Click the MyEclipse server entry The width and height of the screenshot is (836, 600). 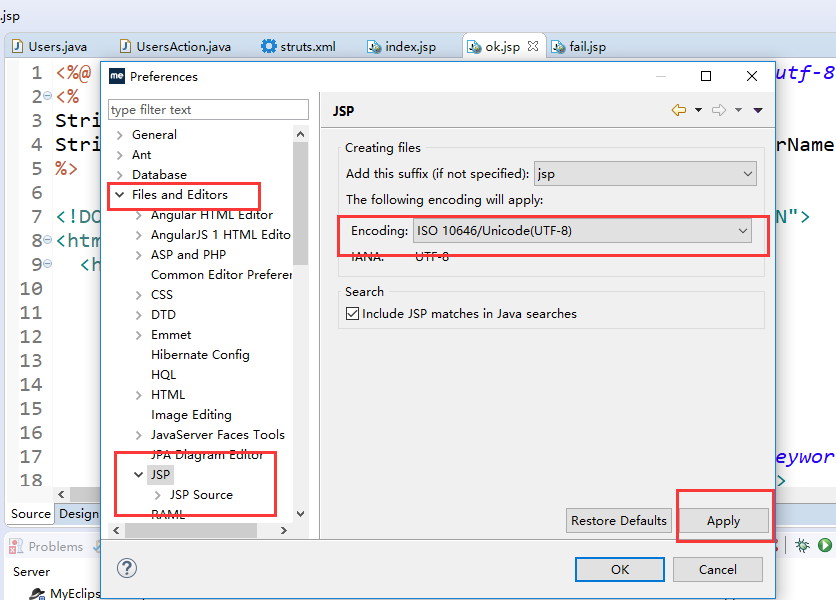point(67,593)
